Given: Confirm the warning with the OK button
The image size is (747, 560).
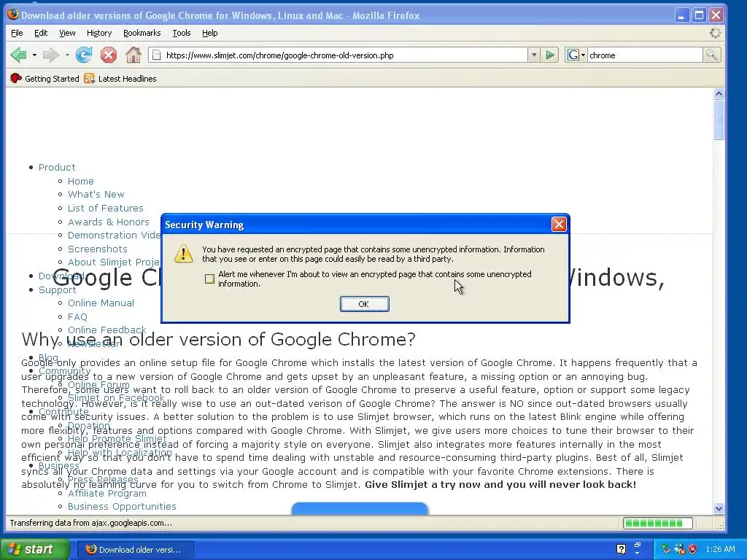Looking at the screenshot, I should pos(365,304).
